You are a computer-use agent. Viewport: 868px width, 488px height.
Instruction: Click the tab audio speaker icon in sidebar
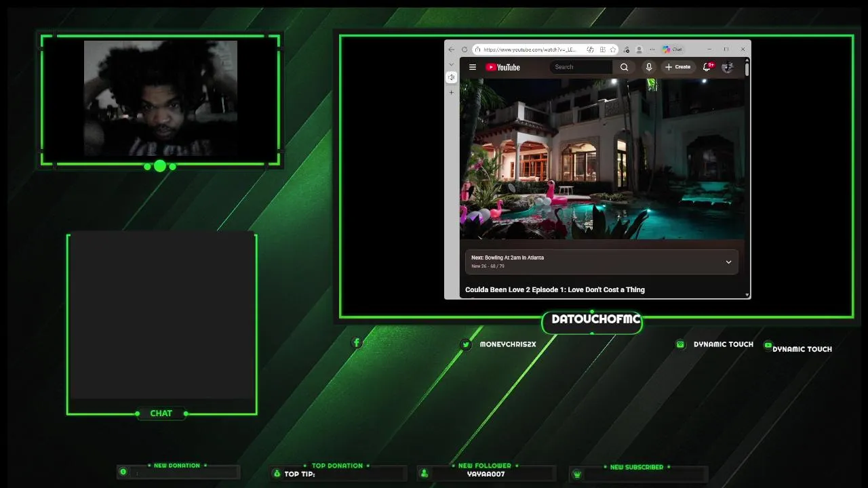click(x=451, y=77)
